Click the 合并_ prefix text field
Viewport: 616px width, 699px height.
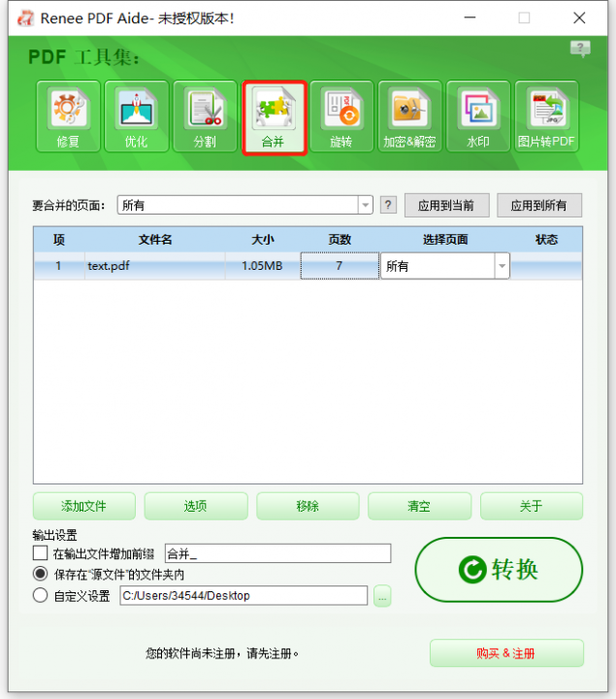278,553
